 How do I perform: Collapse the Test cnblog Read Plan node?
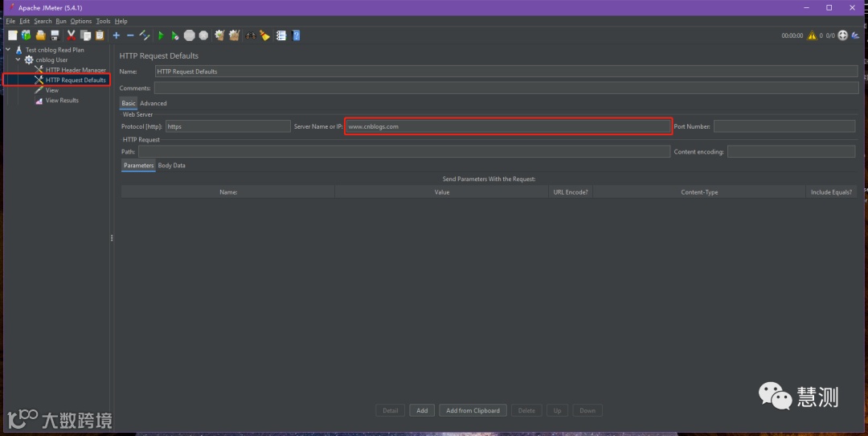coord(8,49)
